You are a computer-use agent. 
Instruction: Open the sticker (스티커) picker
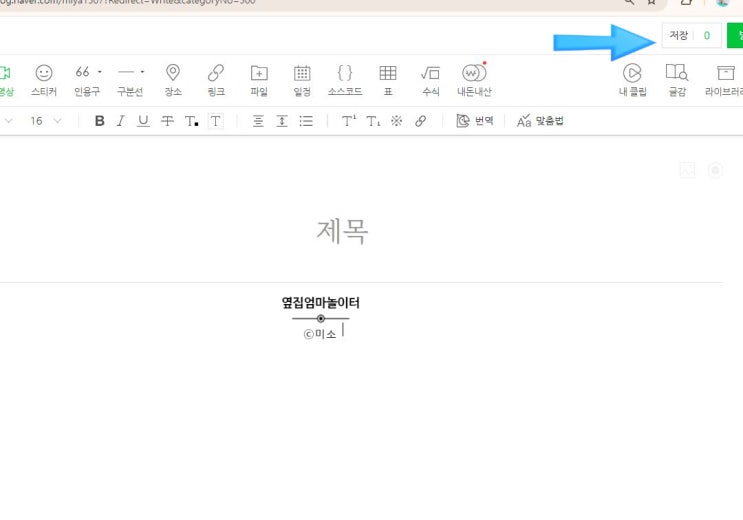click(44, 80)
